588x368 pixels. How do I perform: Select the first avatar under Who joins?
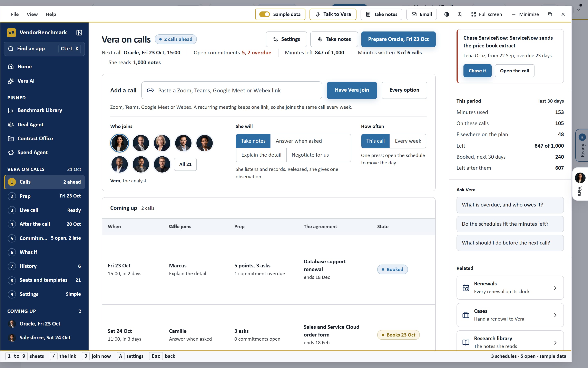[119, 143]
